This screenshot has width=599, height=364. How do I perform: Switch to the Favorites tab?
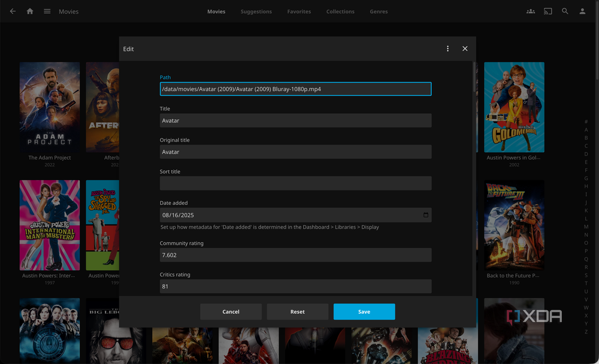click(x=299, y=11)
